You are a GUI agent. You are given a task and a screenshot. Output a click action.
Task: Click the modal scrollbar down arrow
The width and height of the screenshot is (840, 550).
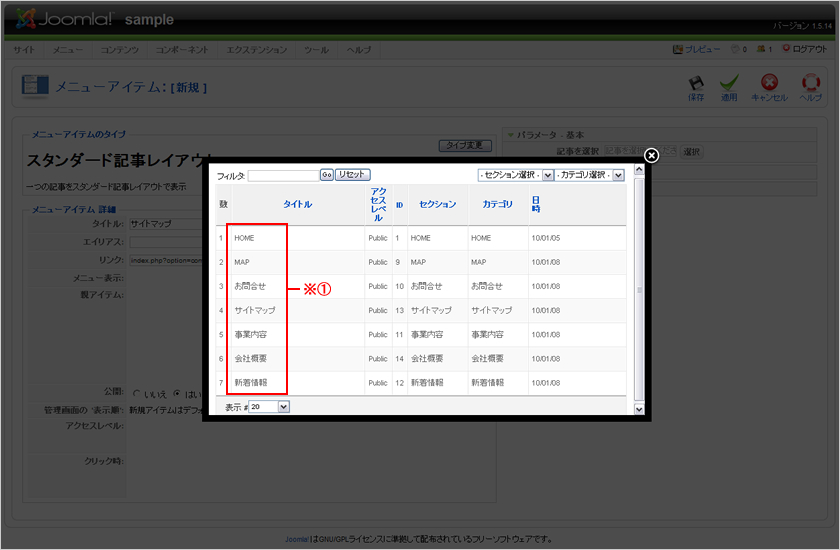click(639, 409)
